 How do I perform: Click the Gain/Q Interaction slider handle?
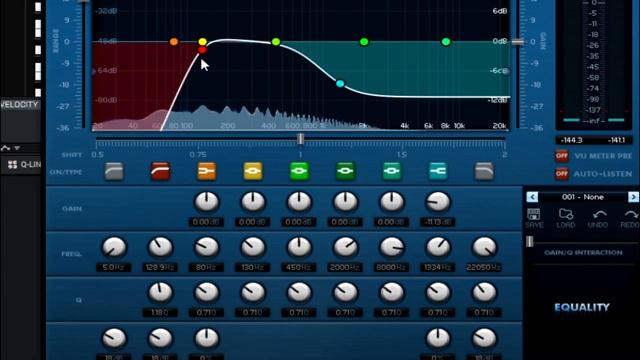[530, 242]
